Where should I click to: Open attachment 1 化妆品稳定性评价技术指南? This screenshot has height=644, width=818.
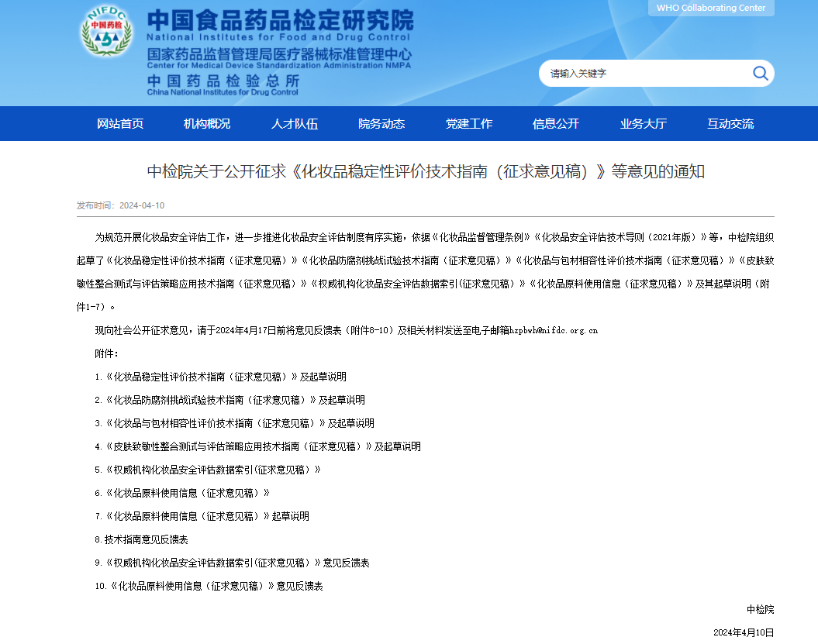click(x=220, y=377)
